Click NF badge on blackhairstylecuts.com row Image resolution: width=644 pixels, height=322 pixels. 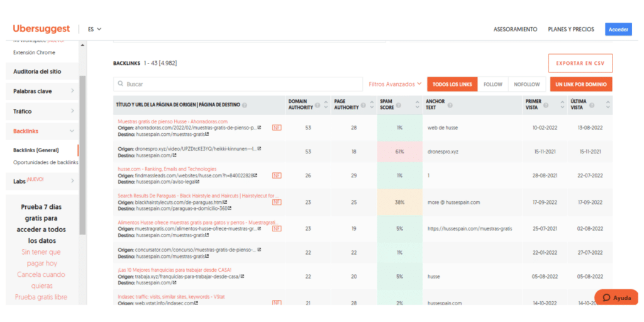(x=277, y=202)
